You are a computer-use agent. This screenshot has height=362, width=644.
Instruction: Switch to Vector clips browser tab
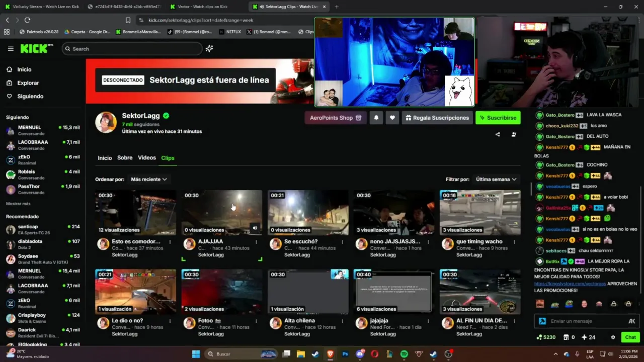coord(203,7)
